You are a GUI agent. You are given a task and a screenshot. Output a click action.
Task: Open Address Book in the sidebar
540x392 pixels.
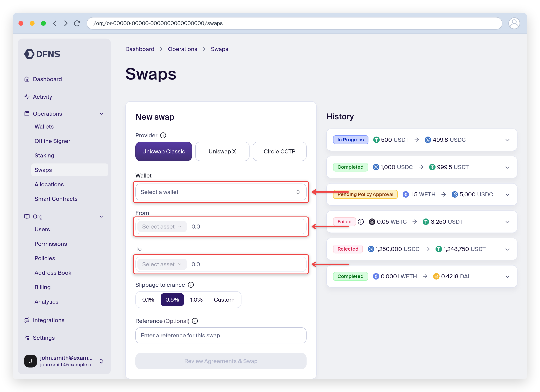53,273
